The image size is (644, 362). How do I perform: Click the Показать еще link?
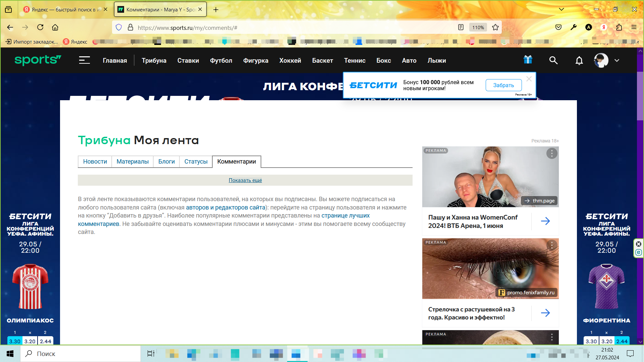click(245, 180)
